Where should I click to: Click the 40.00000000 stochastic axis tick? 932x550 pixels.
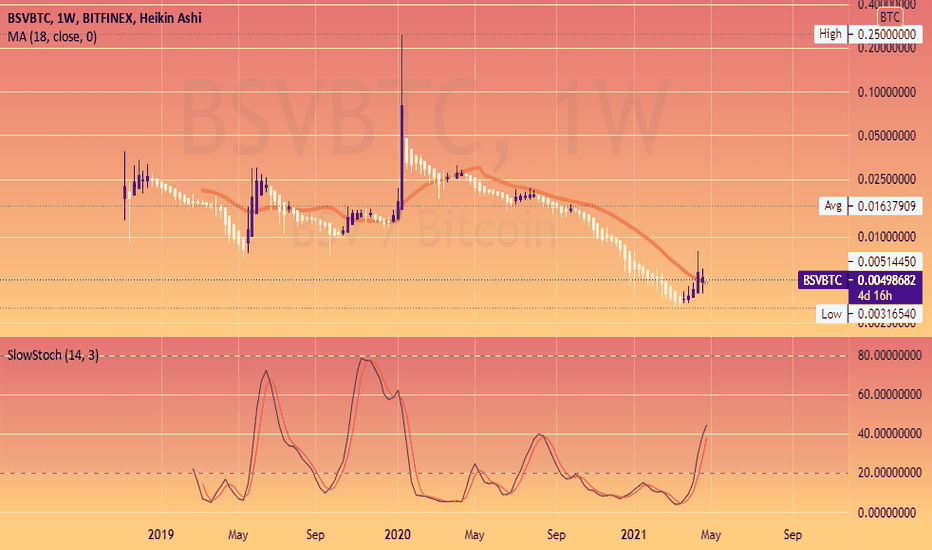pyautogui.click(x=889, y=434)
